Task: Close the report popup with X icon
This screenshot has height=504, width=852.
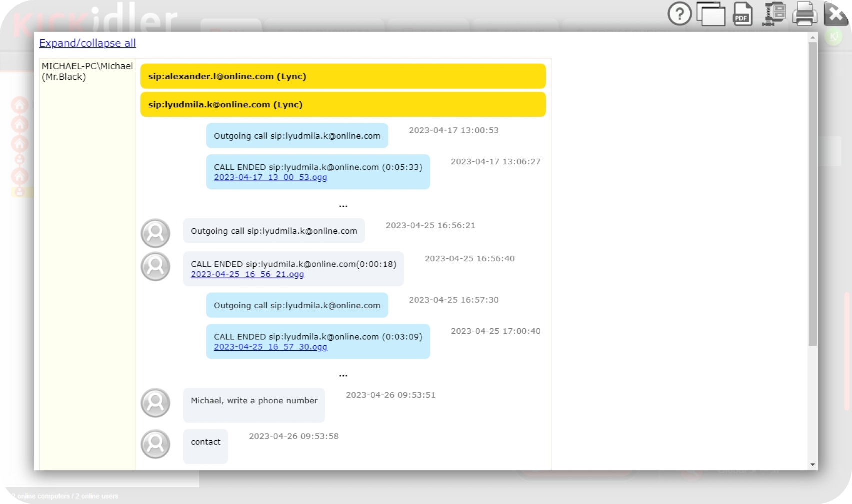Action: click(x=835, y=14)
